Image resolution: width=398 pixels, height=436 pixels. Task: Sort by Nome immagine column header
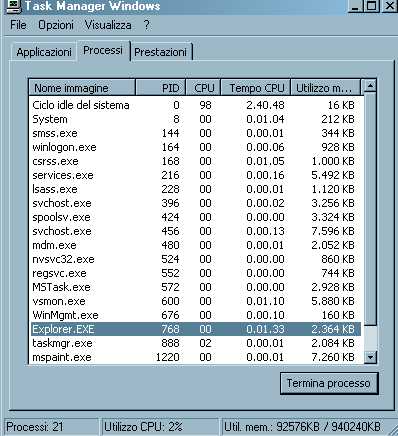pos(82,88)
